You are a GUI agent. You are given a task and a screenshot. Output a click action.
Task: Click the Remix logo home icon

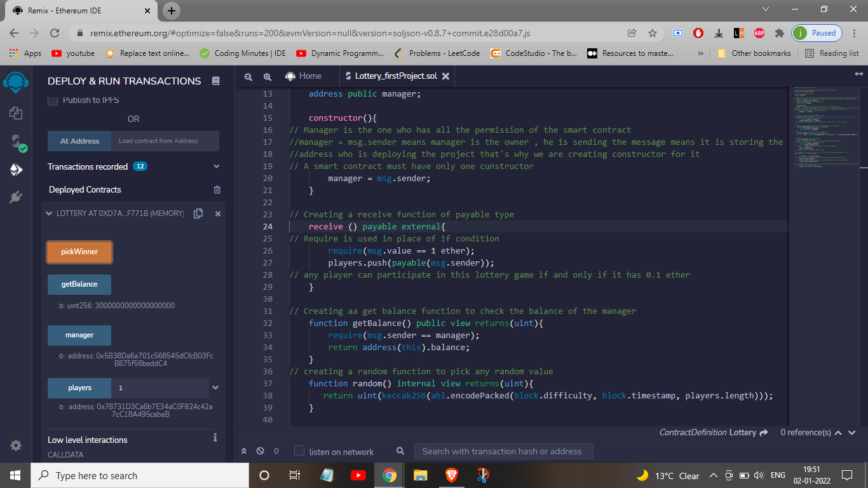15,83
